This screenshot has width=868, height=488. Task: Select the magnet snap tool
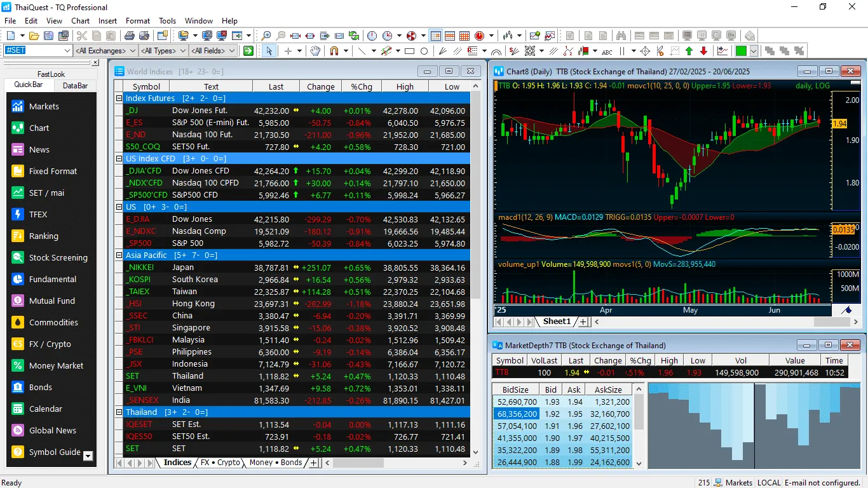tap(334, 51)
